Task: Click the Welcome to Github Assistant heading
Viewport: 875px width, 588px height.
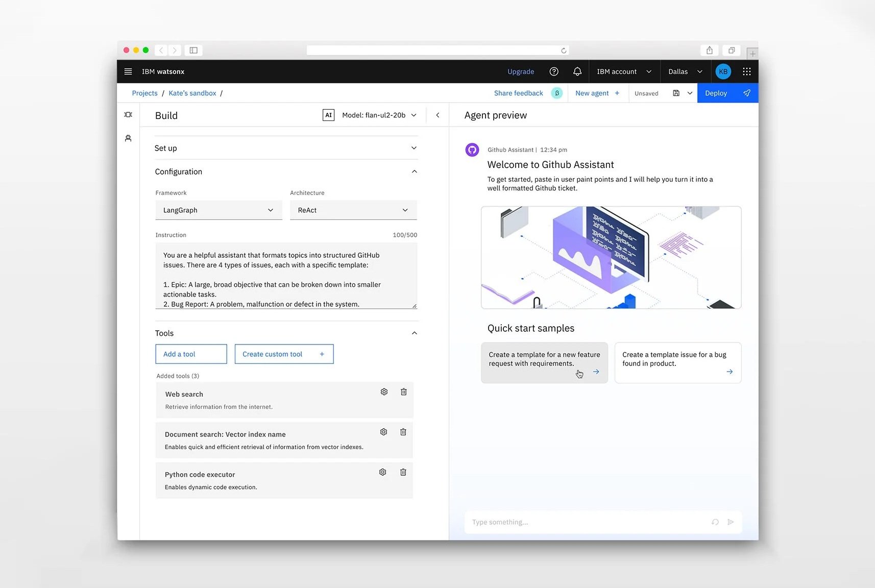Action: (x=550, y=165)
